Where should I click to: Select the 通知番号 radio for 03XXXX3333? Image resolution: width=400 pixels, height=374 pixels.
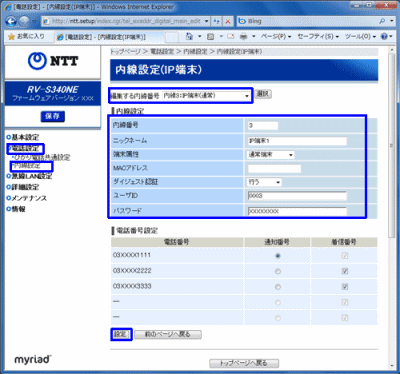pyautogui.click(x=278, y=287)
